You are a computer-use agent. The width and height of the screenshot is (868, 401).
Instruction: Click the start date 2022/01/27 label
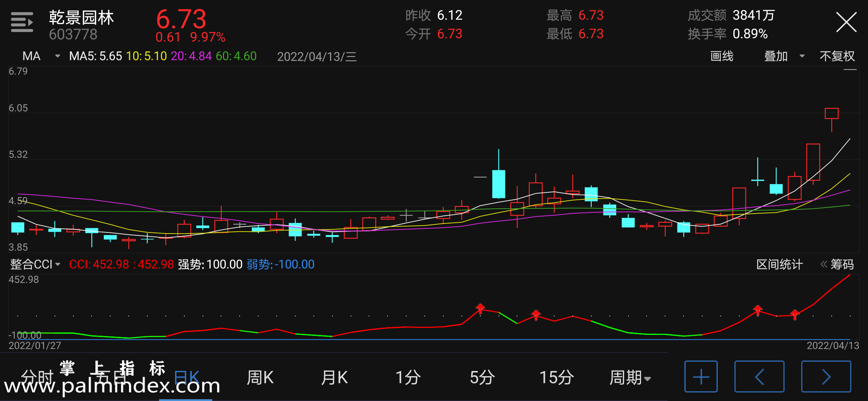(35, 346)
